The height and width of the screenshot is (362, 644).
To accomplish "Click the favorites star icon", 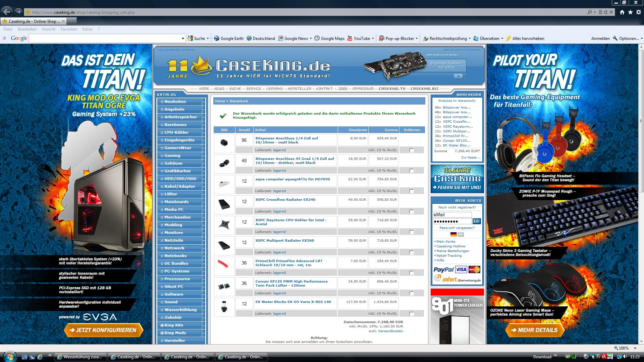I will coord(630,12).
